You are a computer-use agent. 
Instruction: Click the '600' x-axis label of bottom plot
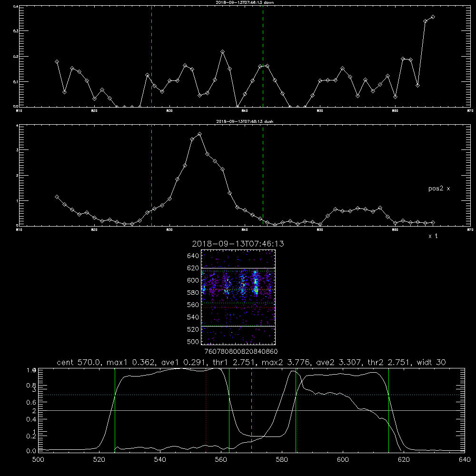[x=343, y=460]
